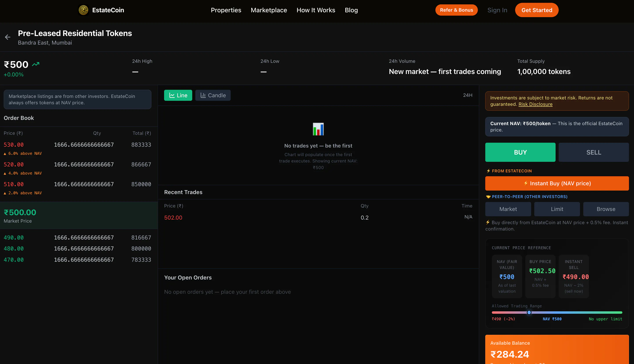
Task: Select the 520.00 sell order row
Action: pyautogui.click(x=77, y=168)
